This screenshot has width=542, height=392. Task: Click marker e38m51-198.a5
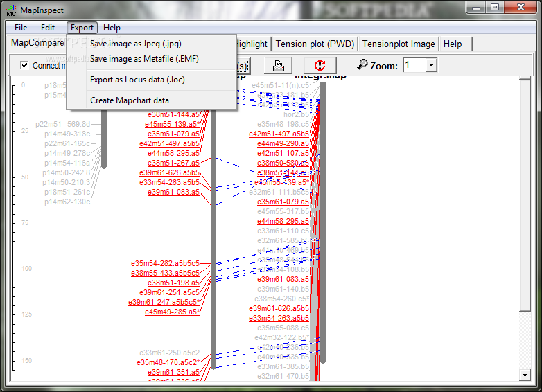pos(173,283)
